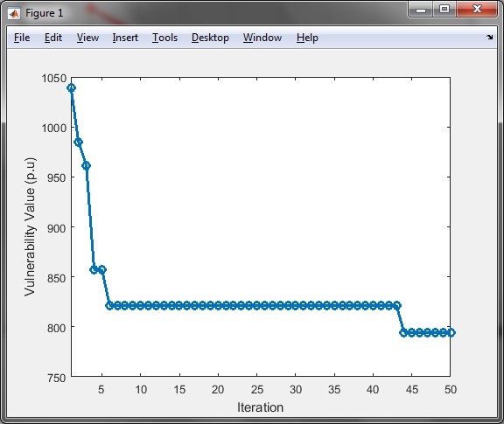The height and width of the screenshot is (424, 504).
Task: Open the Help menu
Action: click(307, 38)
